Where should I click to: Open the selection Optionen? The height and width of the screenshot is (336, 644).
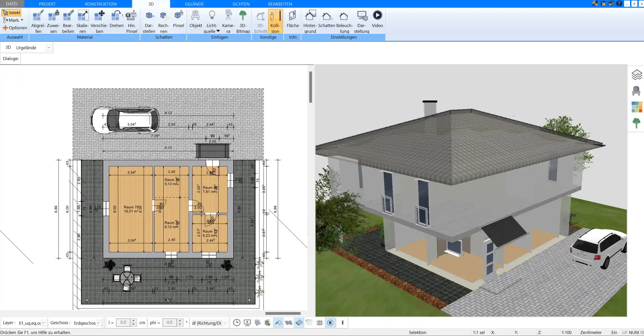(15, 28)
